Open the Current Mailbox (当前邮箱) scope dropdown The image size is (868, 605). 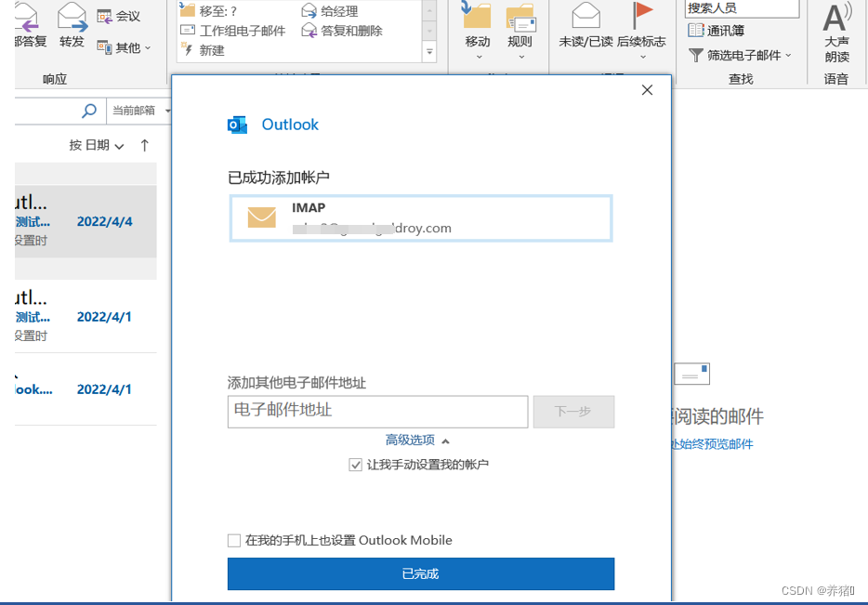click(x=141, y=111)
